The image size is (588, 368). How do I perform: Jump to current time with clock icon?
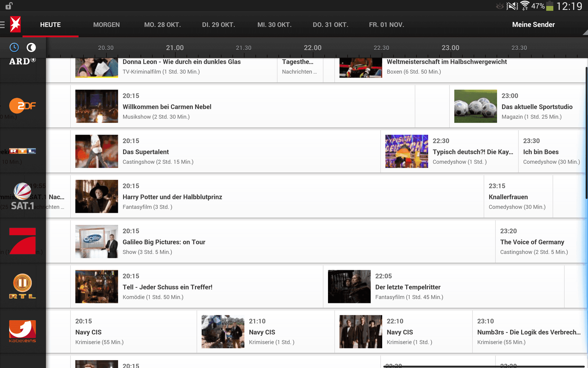point(14,48)
